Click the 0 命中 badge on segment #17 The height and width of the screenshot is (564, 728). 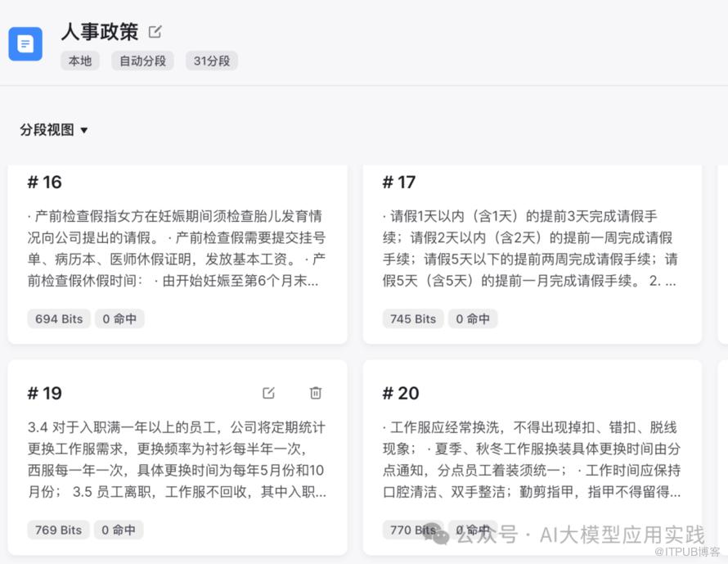click(x=473, y=318)
